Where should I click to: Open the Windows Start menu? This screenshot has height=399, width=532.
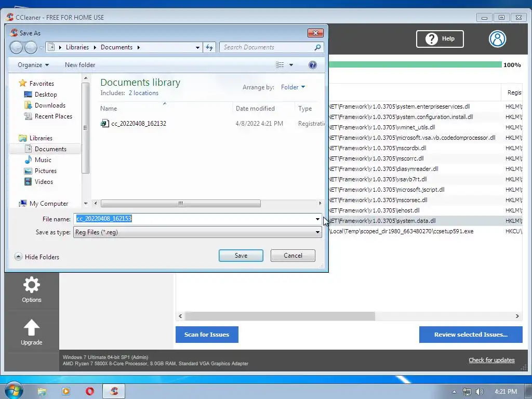(14, 391)
